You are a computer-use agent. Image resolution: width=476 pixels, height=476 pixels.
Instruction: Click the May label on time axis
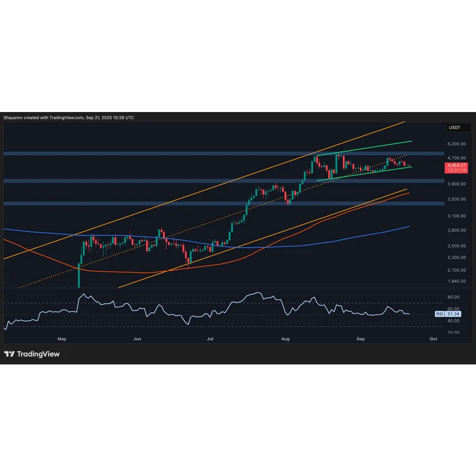(62, 339)
